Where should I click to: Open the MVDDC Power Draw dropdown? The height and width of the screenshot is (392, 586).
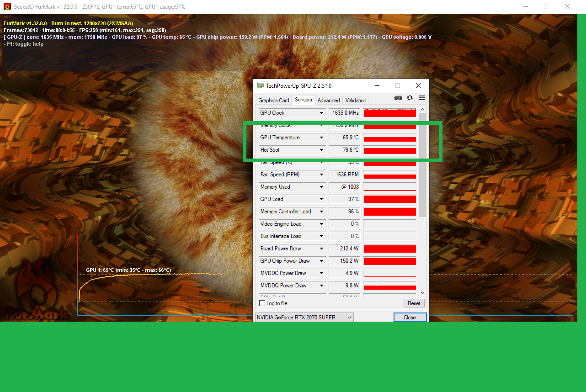point(321,273)
